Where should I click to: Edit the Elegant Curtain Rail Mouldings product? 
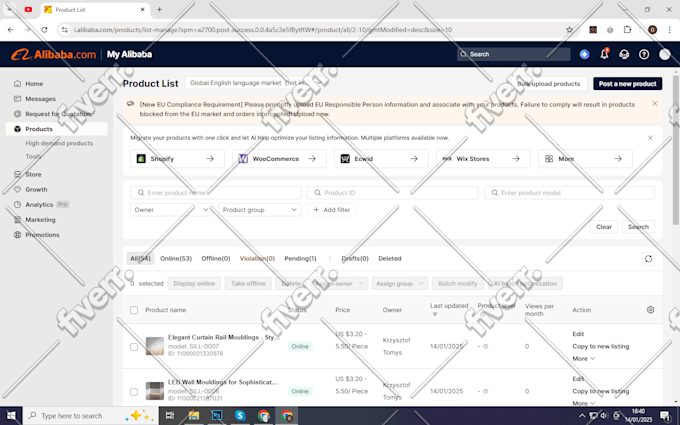pos(578,334)
